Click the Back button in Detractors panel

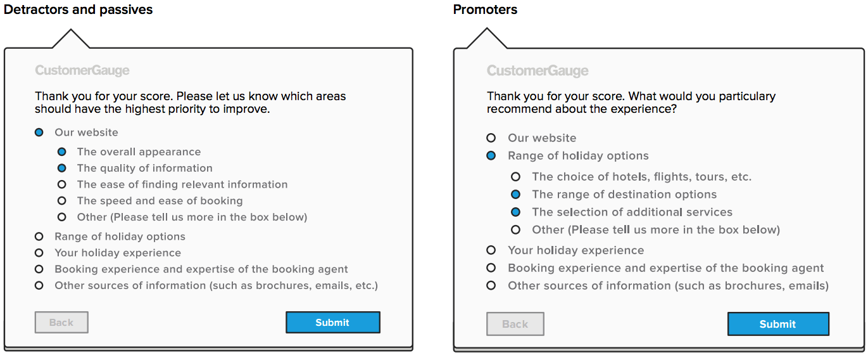[61, 323]
